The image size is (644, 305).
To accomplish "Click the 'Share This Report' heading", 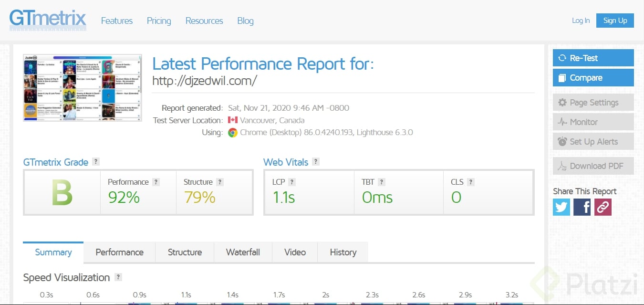I will [585, 191].
